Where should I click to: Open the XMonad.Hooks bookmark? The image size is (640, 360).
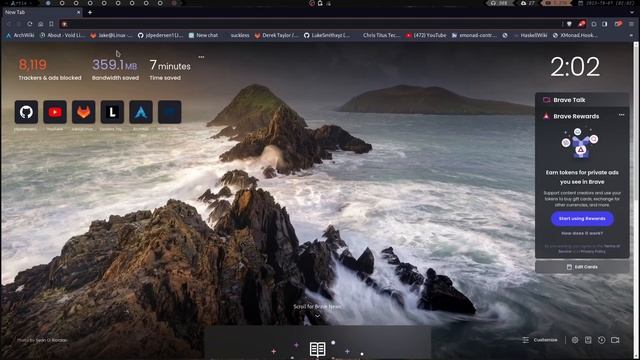575,36
